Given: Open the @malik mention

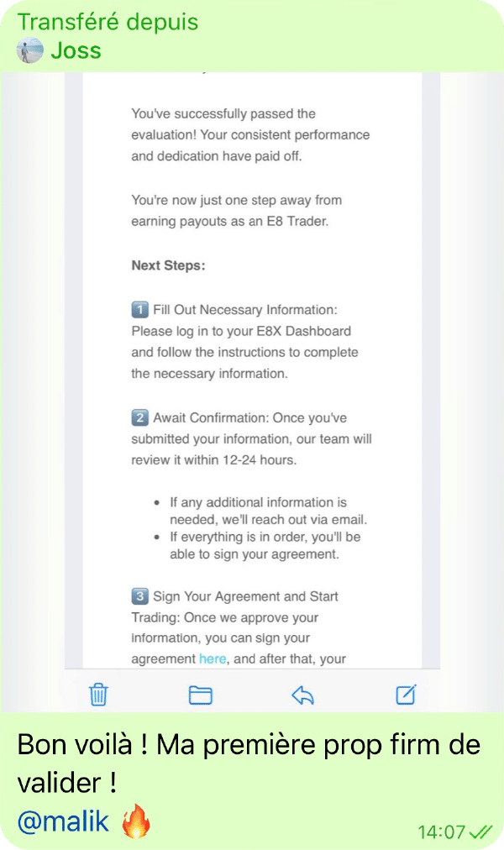Looking at the screenshot, I should click(63, 821).
